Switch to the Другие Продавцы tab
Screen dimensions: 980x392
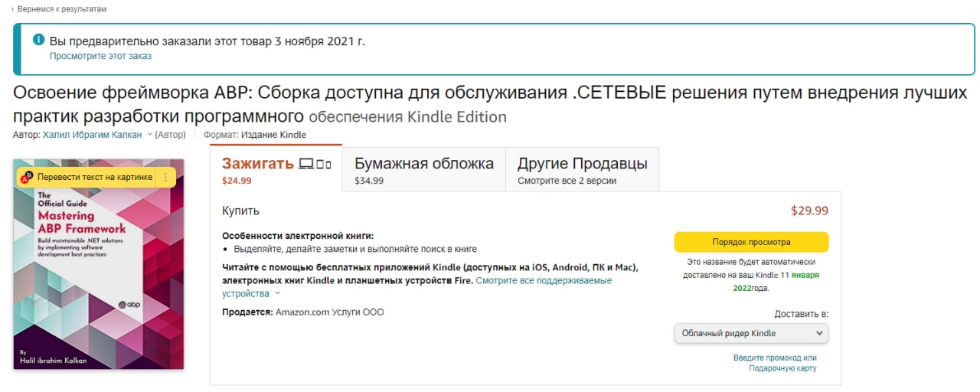[x=582, y=170]
